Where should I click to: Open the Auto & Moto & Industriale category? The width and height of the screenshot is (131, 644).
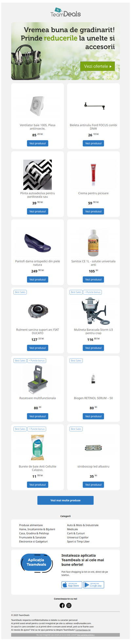click(83, 525)
